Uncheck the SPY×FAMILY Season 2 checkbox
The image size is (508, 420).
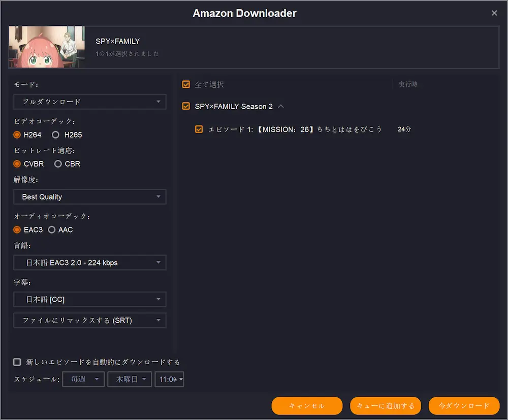tap(186, 106)
